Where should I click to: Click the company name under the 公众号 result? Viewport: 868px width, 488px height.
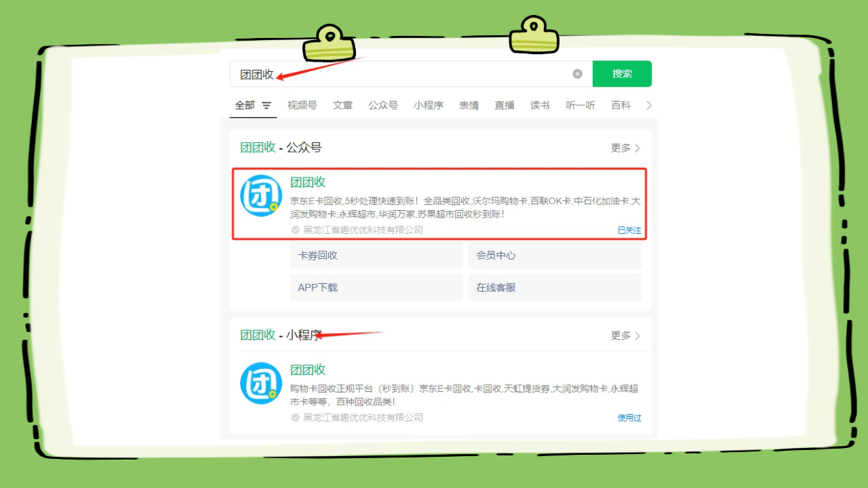(363, 230)
